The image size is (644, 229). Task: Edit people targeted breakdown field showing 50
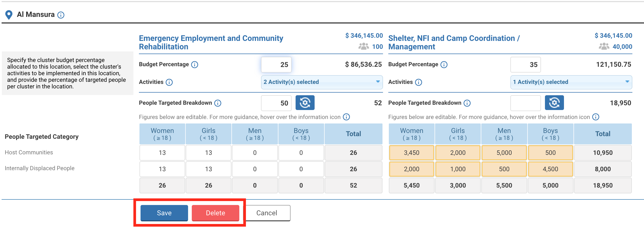tap(276, 103)
